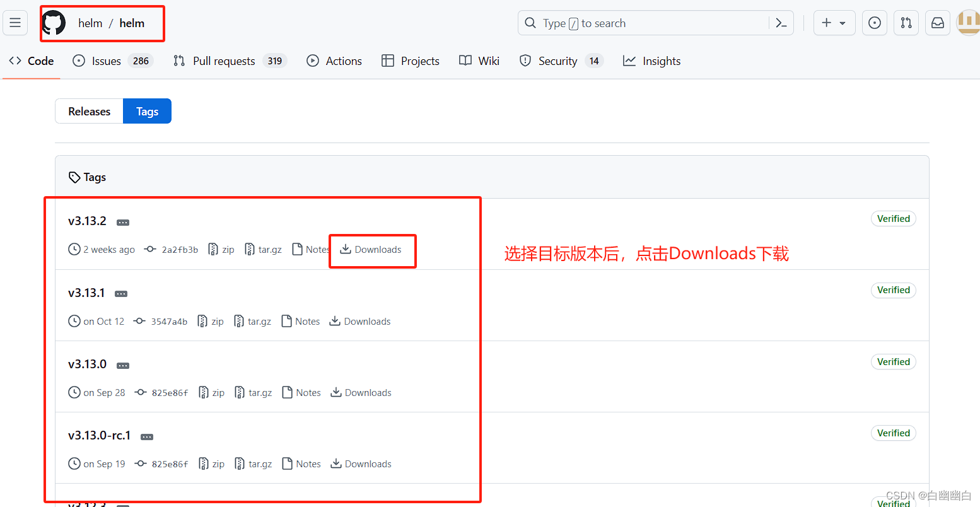Image resolution: width=980 pixels, height=507 pixels.
Task: Switch to the Insights tab
Action: click(652, 61)
